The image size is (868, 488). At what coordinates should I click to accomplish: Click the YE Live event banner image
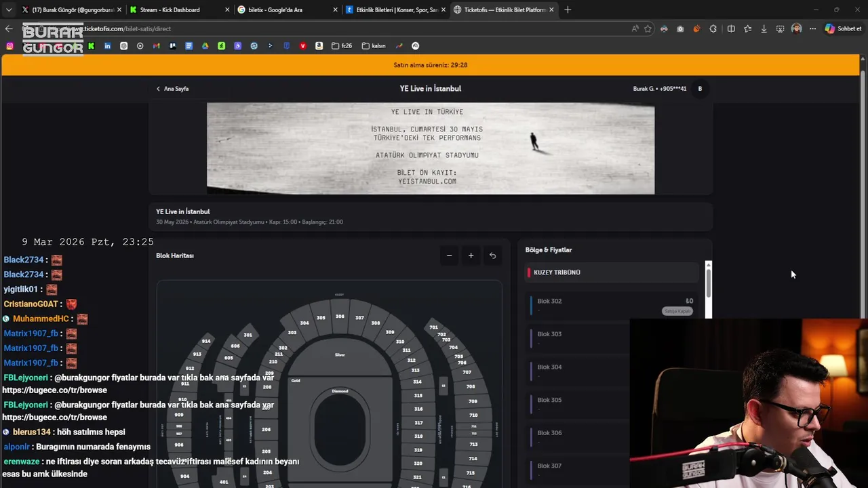click(x=431, y=148)
